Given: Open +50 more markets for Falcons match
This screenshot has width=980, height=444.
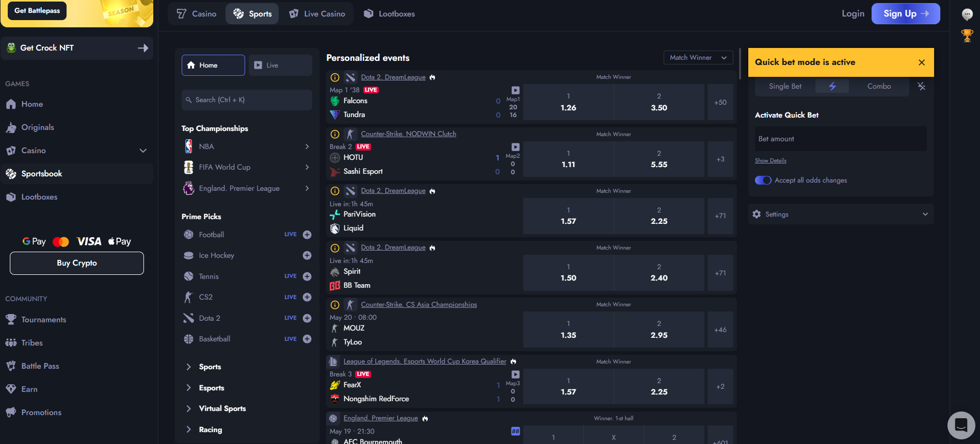Looking at the screenshot, I should pos(720,102).
